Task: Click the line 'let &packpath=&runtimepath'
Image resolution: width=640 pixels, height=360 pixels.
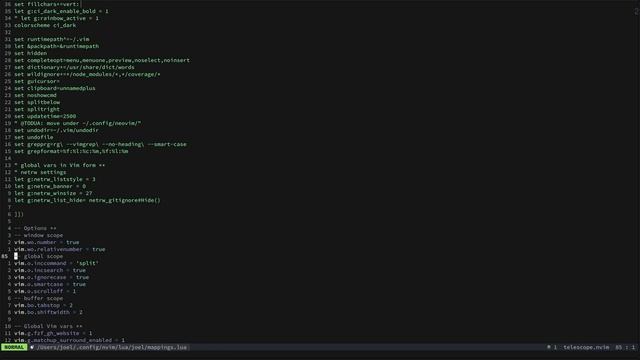Action: (56, 46)
